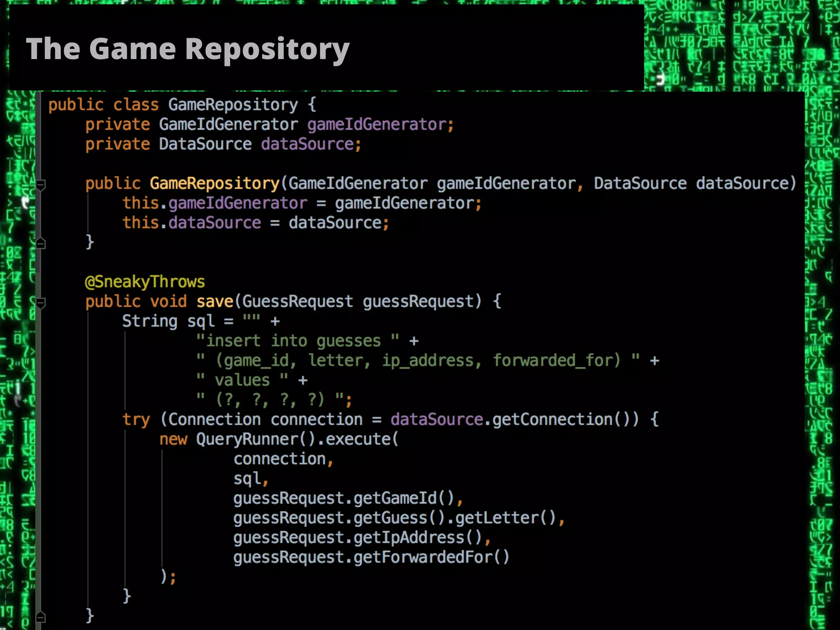Click the line "String sql = "" +"
This screenshot has height=630, width=840.
pyautogui.click(x=201, y=321)
